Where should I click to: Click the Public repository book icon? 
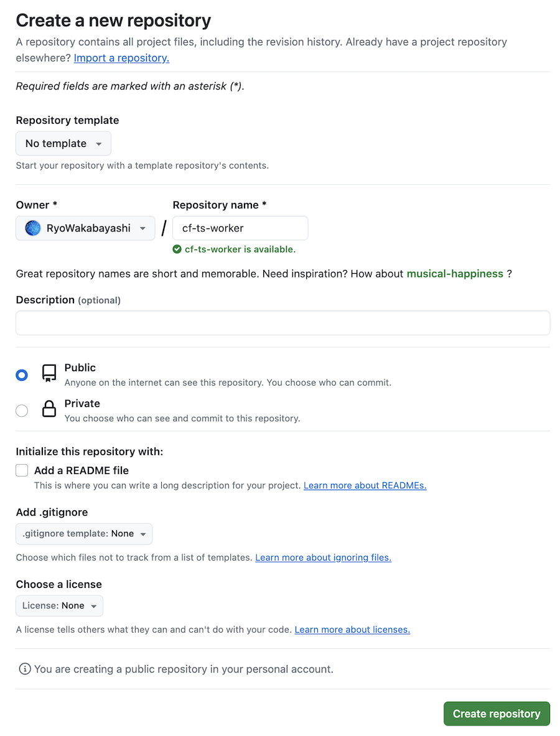[49, 373]
